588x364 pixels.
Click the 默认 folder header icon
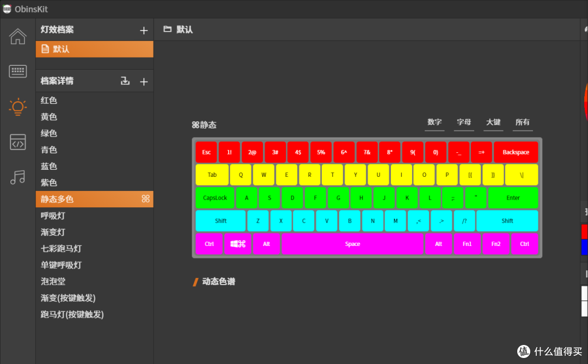[167, 29]
